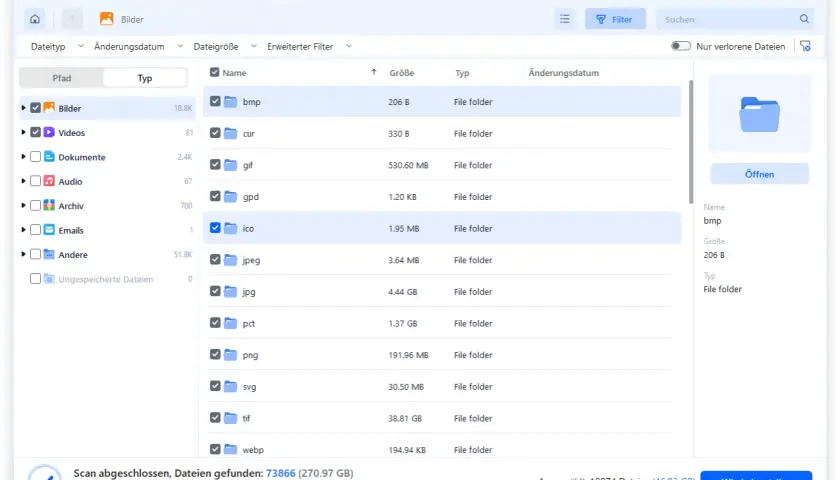Screen dimensions: 840x480
Task: Click the Bilder breadcrumb label
Action: [x=132, y=19]
